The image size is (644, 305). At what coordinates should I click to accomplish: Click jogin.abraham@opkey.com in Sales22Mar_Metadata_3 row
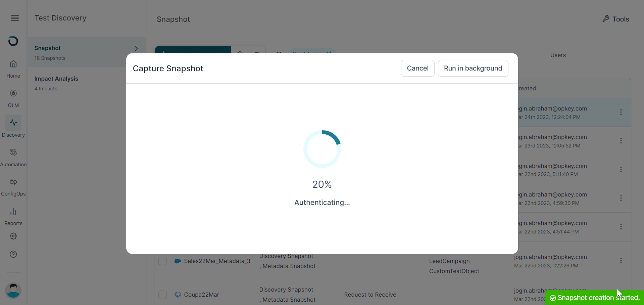pos(550,257)
